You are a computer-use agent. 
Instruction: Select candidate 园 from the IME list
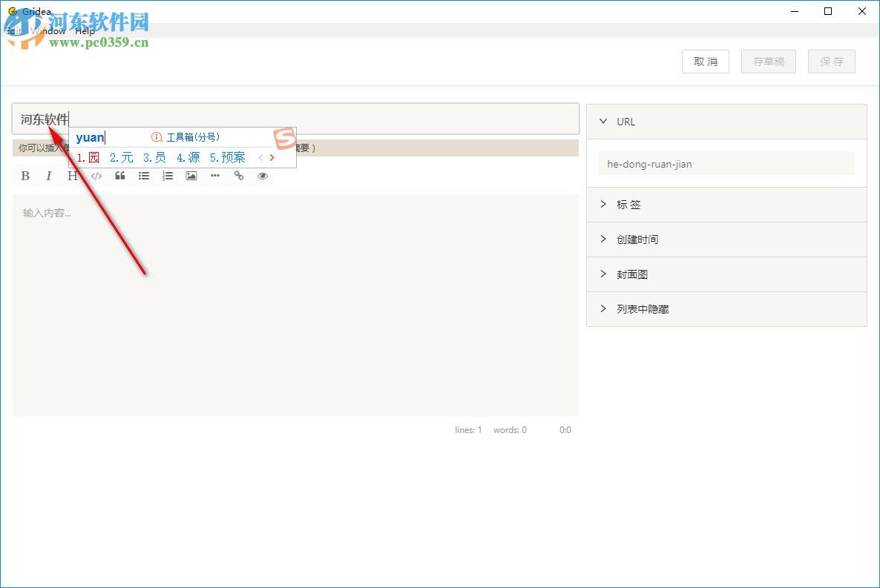click(x=93, y=157)
